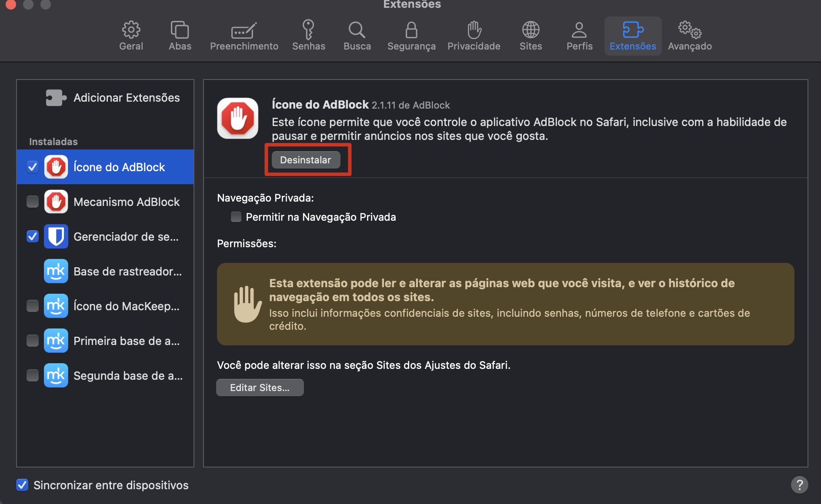This screenshot has height=504, width=821.
Task: Open the Privacidade settings pane
Action: tap(474, 36)
